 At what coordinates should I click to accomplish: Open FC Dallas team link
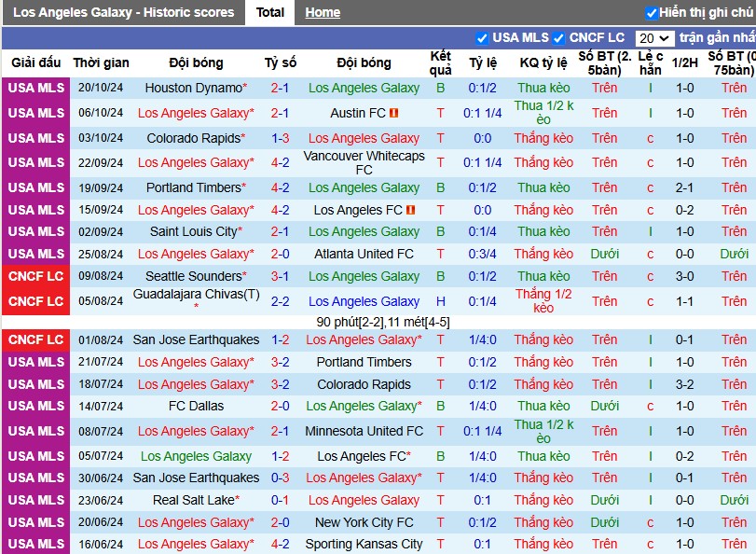197,406
